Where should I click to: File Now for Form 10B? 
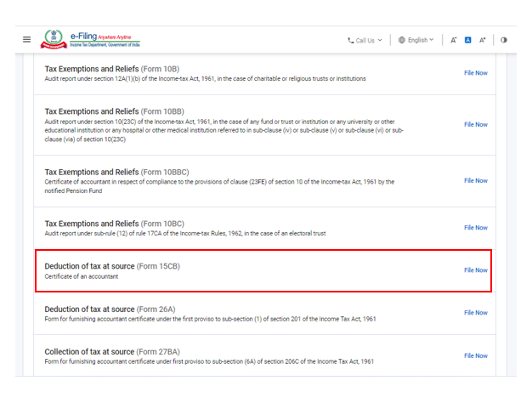tap(475, 73)
